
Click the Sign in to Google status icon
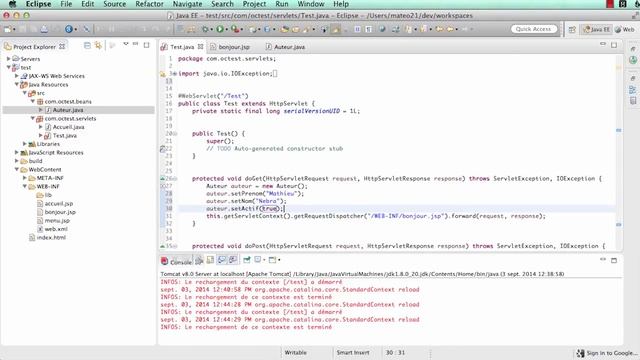tap(580, 353)
